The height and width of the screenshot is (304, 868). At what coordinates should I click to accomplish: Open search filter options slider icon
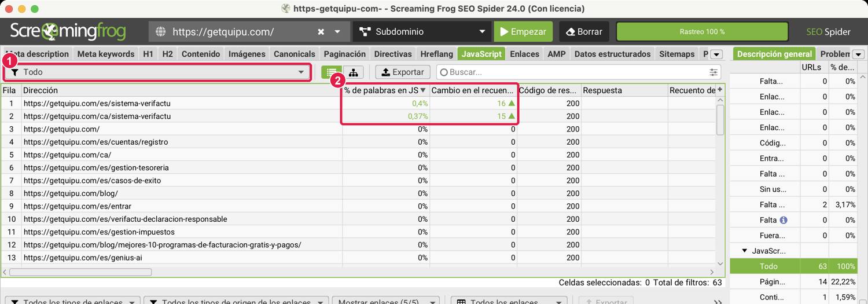(714, 72)
